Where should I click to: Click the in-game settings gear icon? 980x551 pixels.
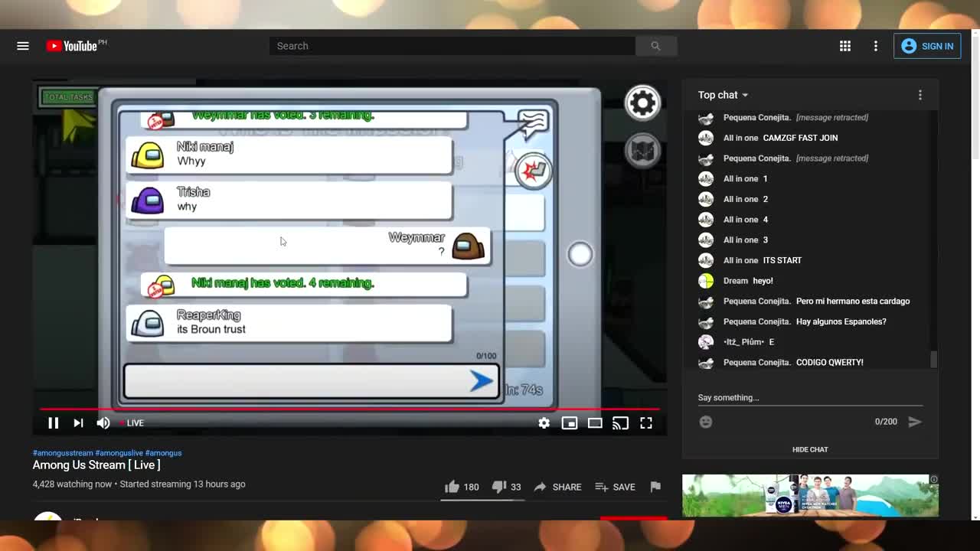click(642, 103)
